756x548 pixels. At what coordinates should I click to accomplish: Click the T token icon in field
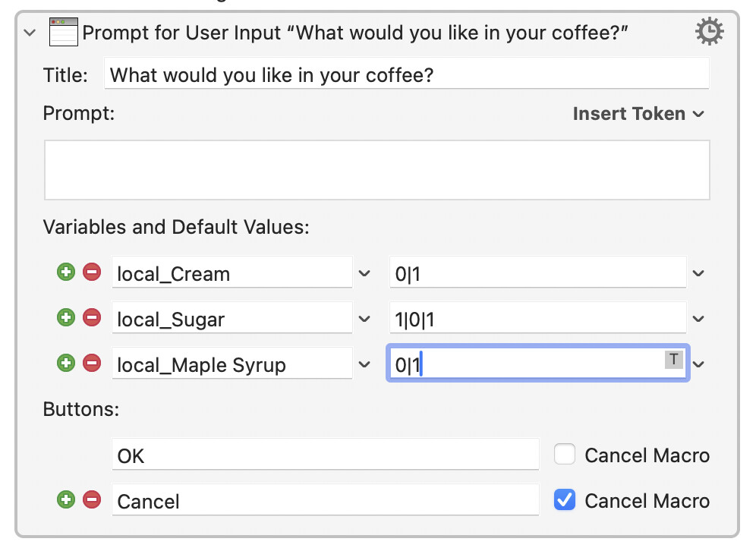673,360
